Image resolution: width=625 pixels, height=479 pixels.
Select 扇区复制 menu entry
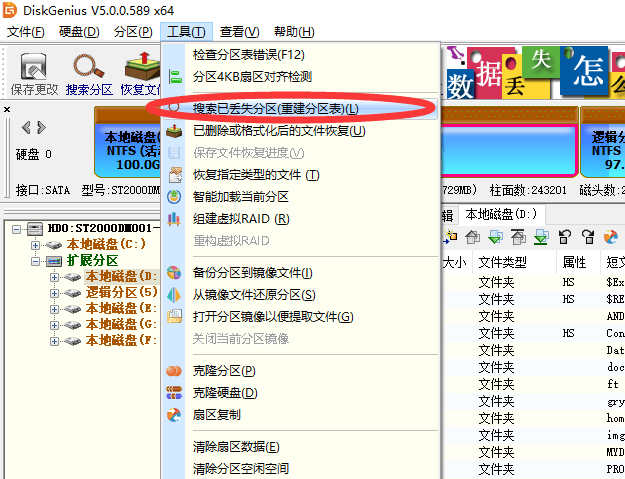tap(217, 415)
